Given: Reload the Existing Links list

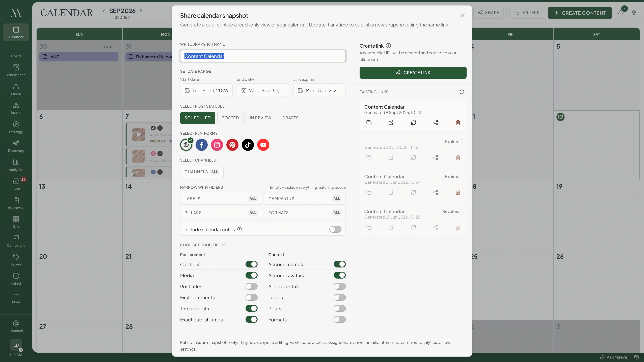Looking at the screenshot, I should [x=462, y=92].
